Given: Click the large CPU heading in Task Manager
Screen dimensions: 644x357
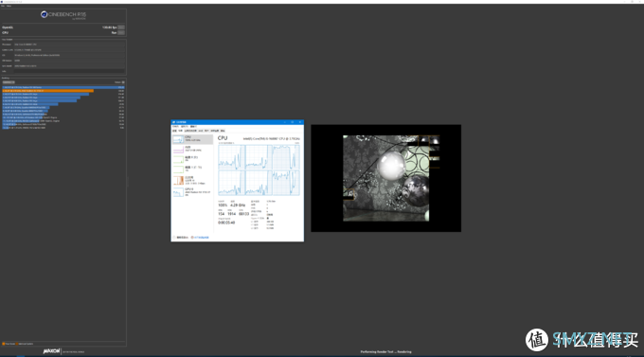Looking at the screenshot, I should pyautogui.click(x=223, y=138).
